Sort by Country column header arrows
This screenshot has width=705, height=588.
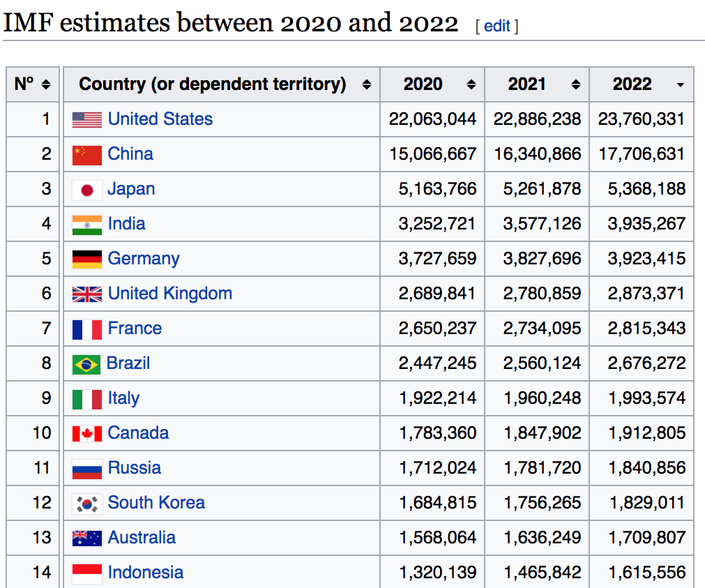tap(366, 85)
